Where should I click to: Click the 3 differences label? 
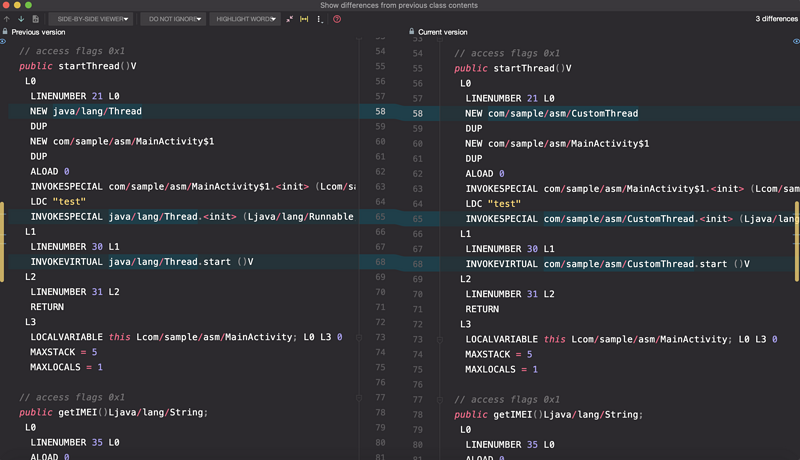pyautogui.click(x=776, y=19)
